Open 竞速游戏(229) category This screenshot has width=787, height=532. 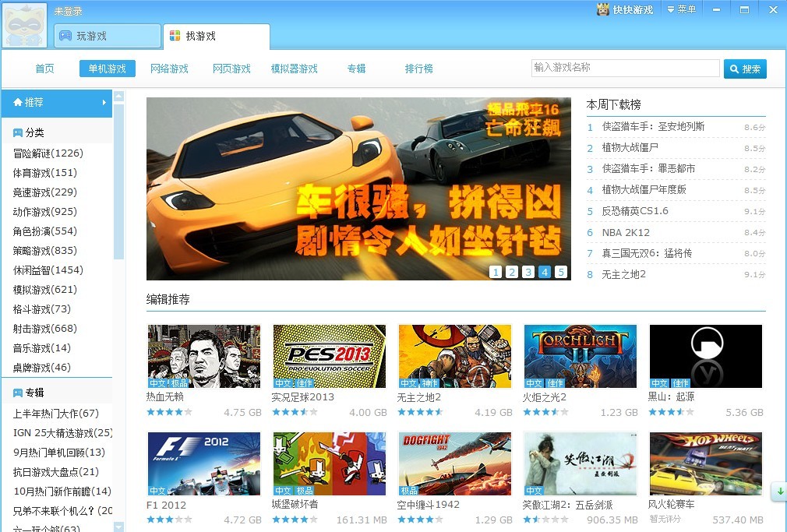tap(45, 192)
